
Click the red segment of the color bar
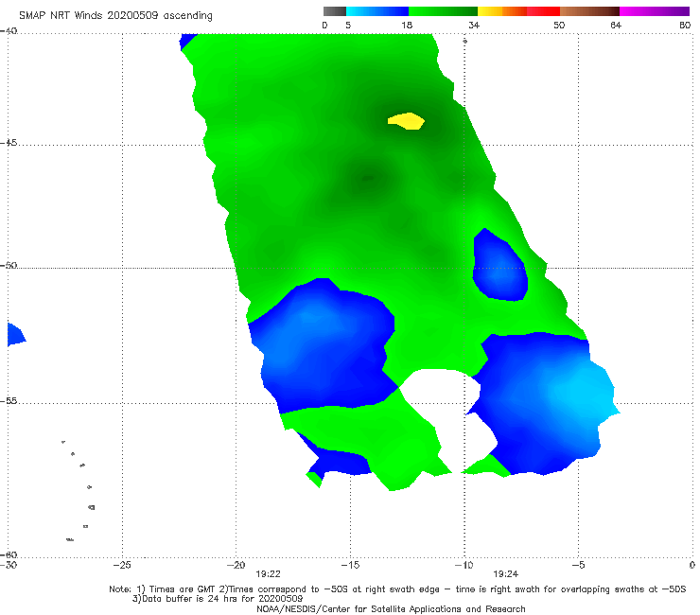click(x=543, y=11)
